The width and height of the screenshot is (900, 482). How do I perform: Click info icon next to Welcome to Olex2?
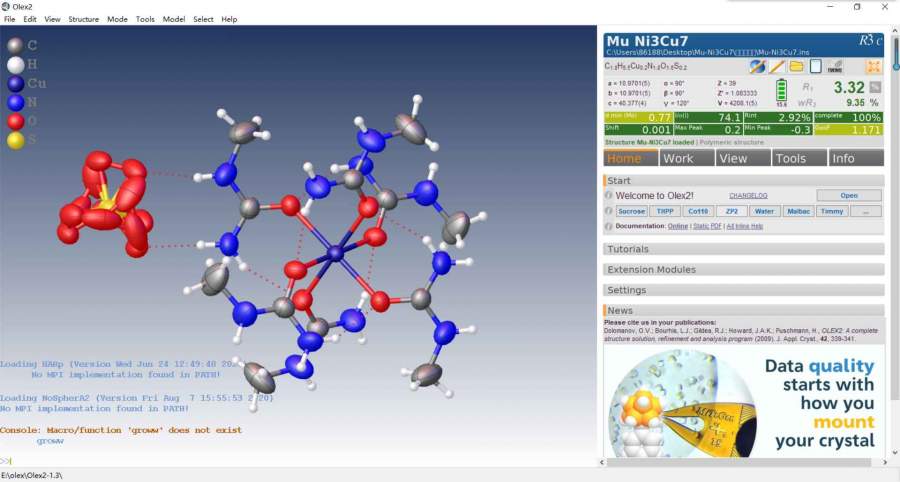608,196
